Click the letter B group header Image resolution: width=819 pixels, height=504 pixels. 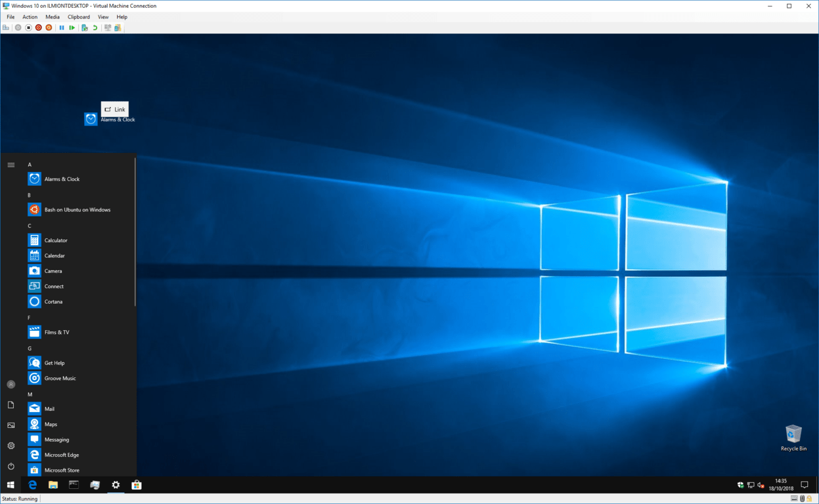point(29,195)
